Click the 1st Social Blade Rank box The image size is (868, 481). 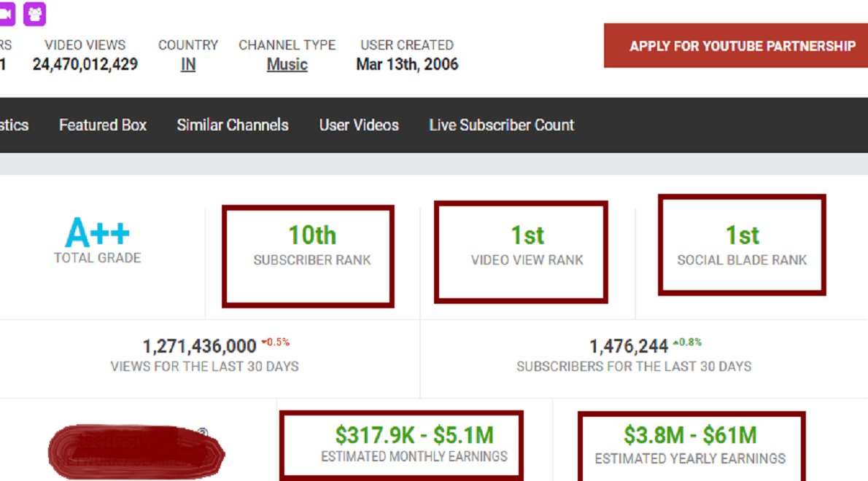coord(742,244)
